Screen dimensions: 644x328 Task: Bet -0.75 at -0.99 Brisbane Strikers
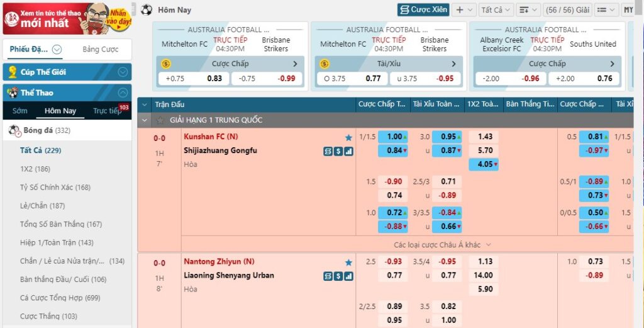[267, 79]
